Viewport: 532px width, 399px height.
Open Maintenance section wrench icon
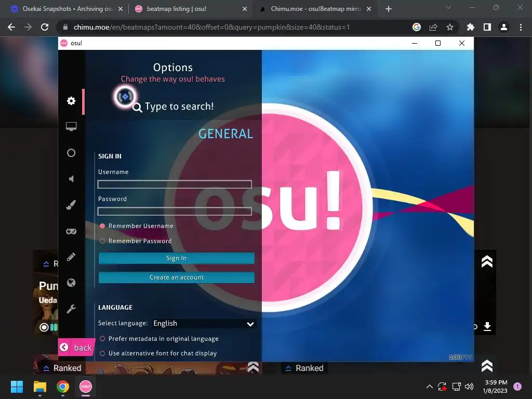tap(71, 309)
